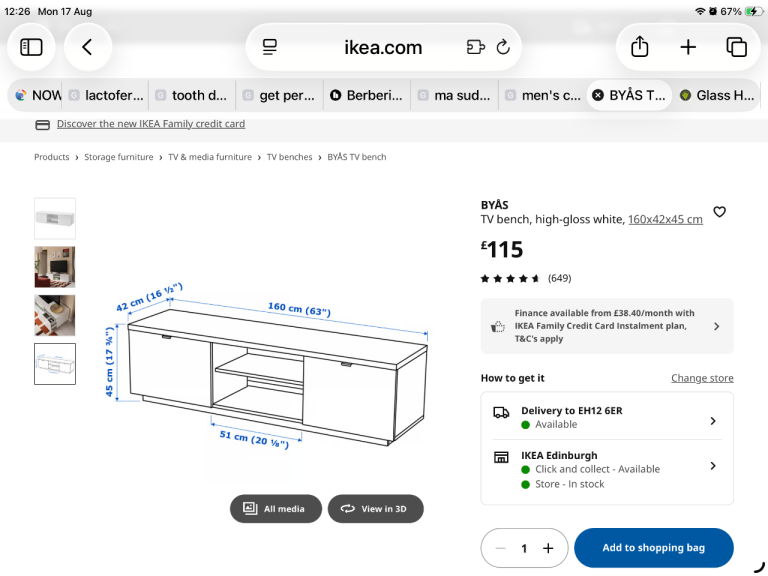Viewport: 768px width, 576px height.
Task: Change the selected store
Action: tap(702, 378)
